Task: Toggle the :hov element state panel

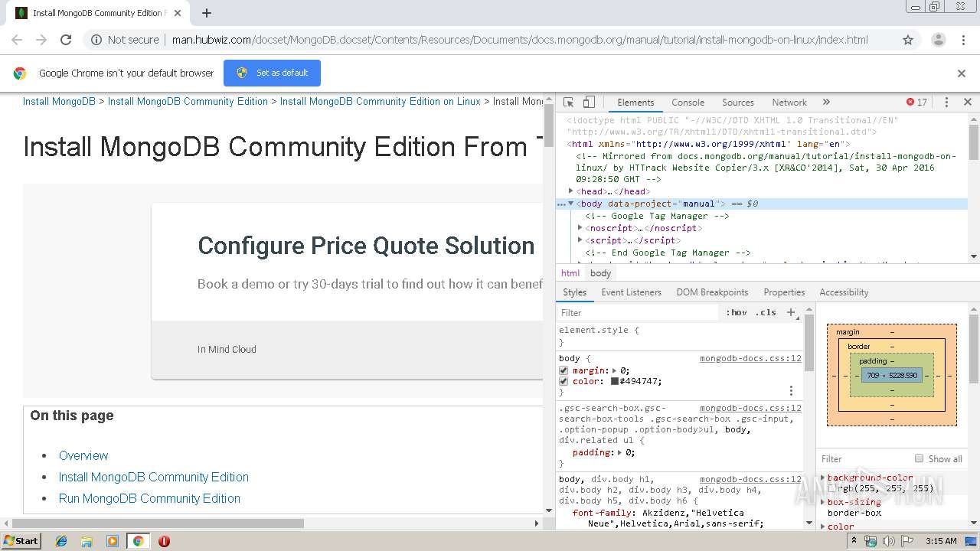Action: 736,312
